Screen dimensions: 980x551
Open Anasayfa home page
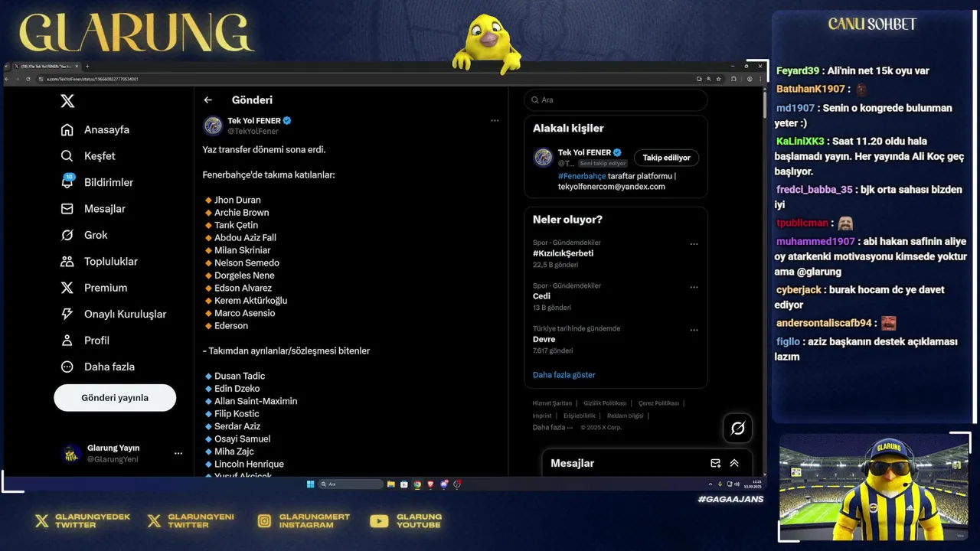[95, 130]
